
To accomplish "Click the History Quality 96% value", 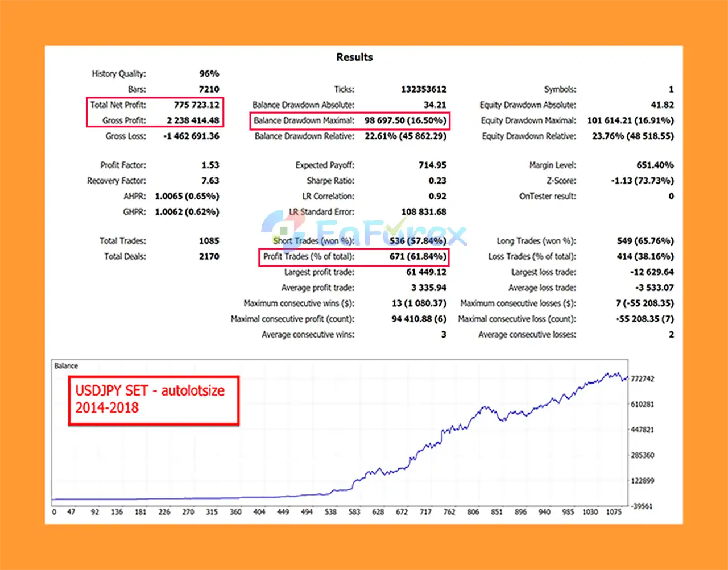I will tap(209, 74).
